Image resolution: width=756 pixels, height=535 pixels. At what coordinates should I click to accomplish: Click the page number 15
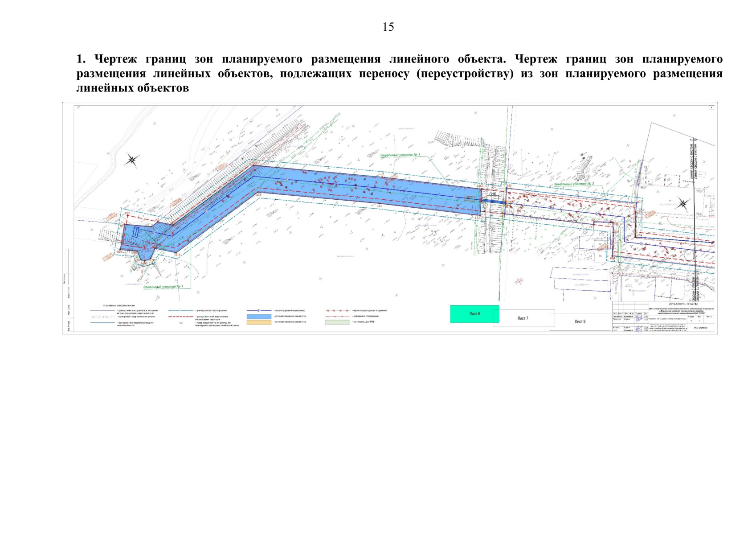[x=388, y=27]
